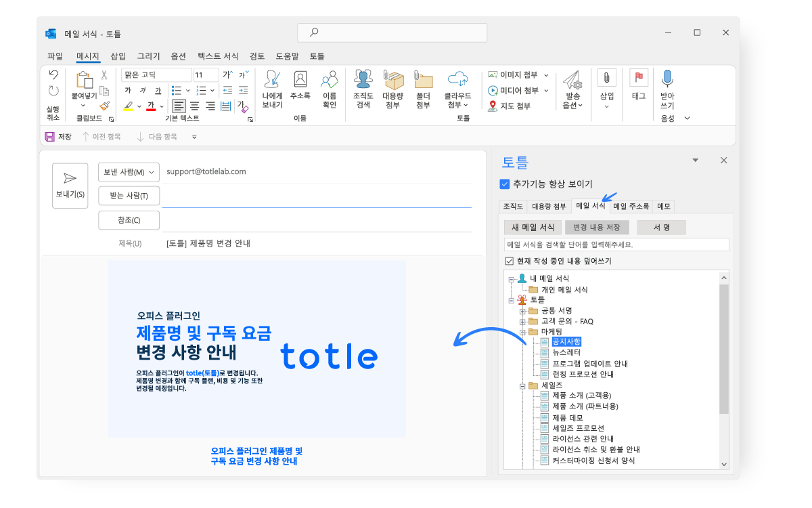Apply bold with the 가 button

click(x=128, y=90)
